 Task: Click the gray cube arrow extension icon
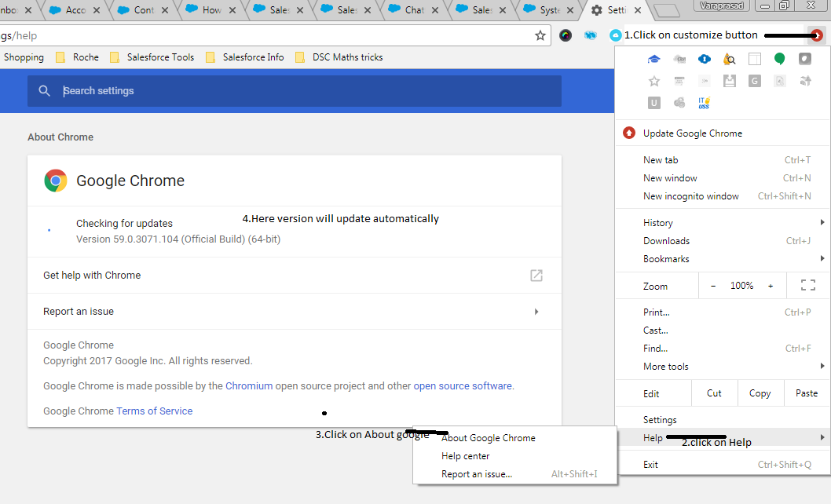click(806, 81)
